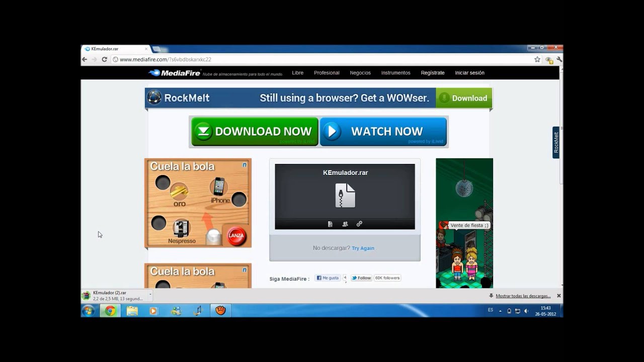Screen dimensions: 644x362
Task: Click the network tray icon
Action: pyautogui.click(x=517, y=311)
